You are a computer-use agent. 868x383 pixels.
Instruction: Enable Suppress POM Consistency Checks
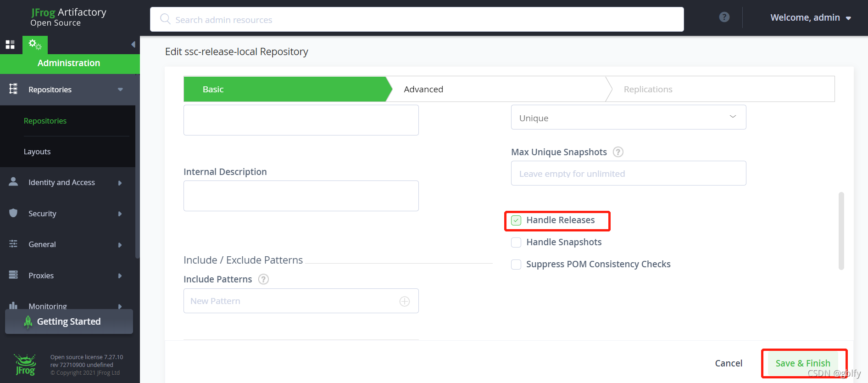(x=516, y=265)
